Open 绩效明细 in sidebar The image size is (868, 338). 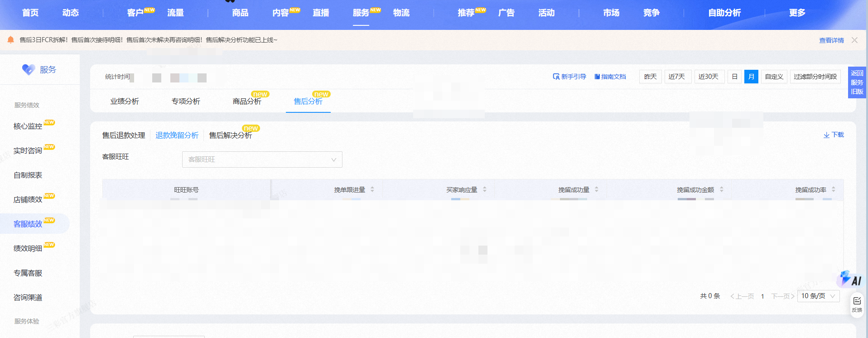pos(28,249)
